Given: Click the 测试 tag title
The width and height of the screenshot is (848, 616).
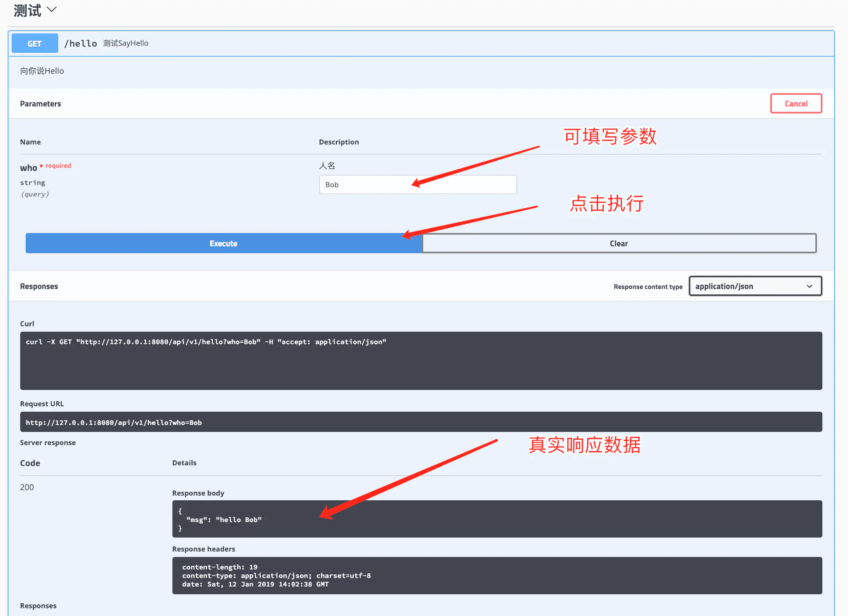Looking at the screenshot, I should (x=27, y=10).
